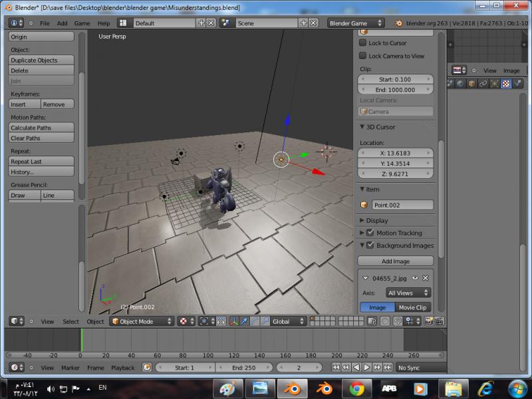Open the File menu
The width and height of the screenshot is (532, 399).
click(x=45, y=23)
